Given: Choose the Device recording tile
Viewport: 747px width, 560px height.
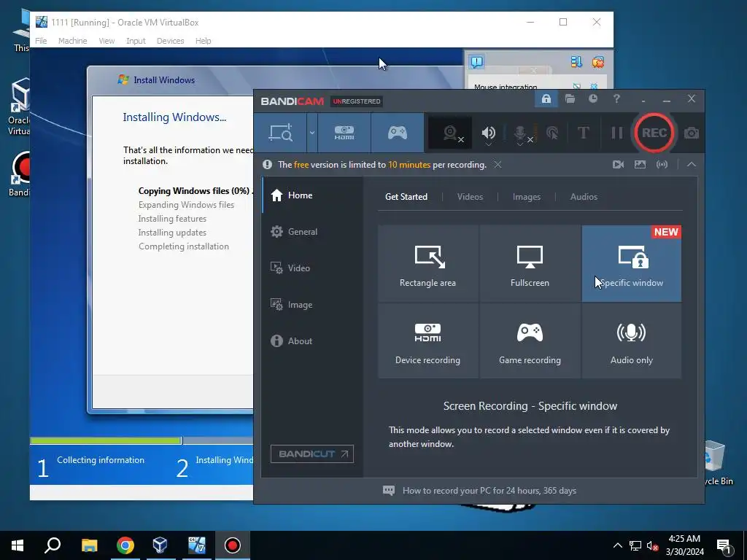Looking at the screenshot, I should [x=427, y=341].
